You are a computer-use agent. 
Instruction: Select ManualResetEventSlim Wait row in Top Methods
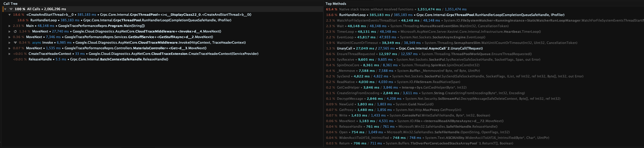484,26
